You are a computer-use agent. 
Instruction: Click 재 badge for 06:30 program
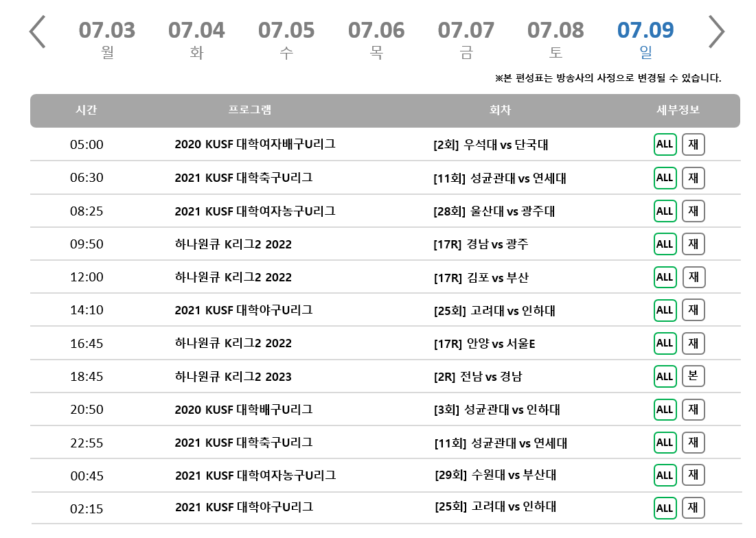[x=694, y=178]
